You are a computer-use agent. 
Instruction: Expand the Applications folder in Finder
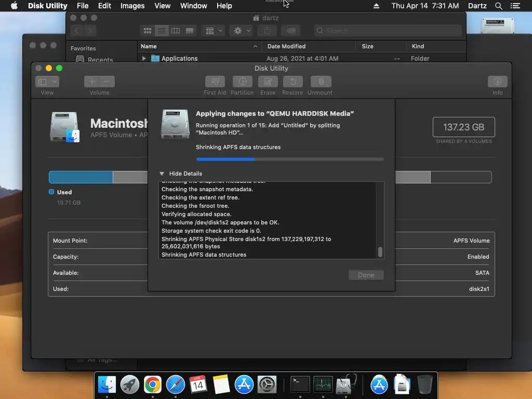point(144,58)
